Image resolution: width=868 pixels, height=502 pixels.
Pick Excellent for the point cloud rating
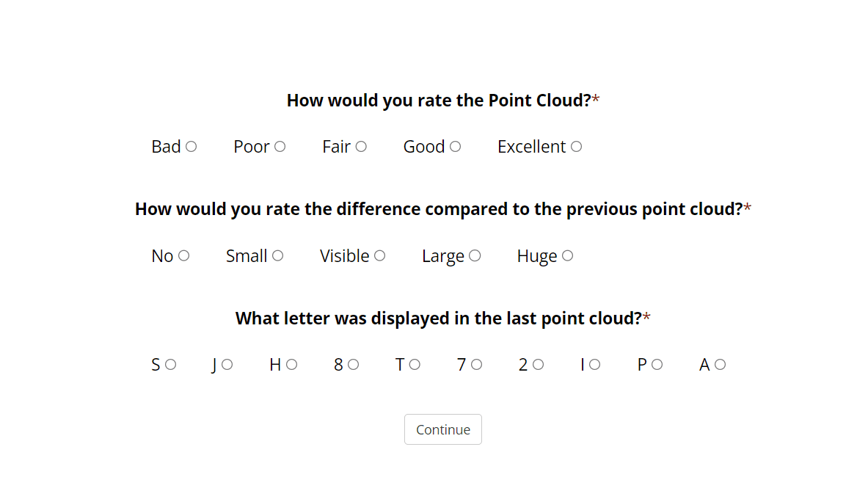[x=576, y=147]
